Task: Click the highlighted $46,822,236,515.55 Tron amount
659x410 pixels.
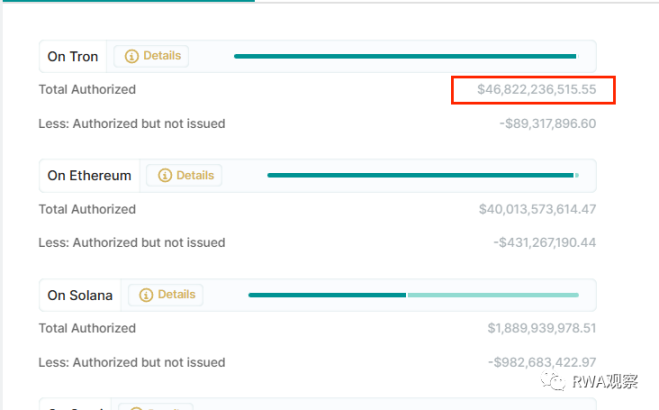Action: (x=536, y=90)
